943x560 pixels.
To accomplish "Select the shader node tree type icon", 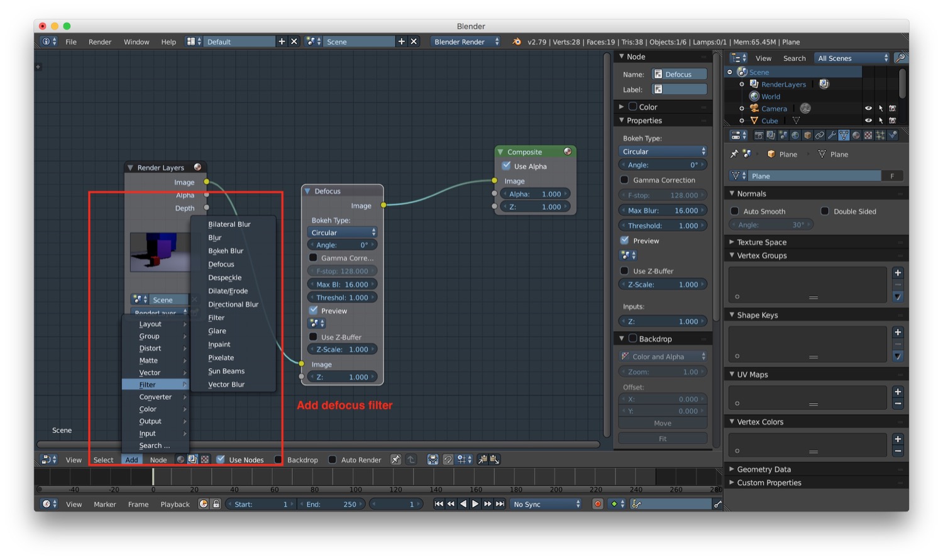I will 180,459.
